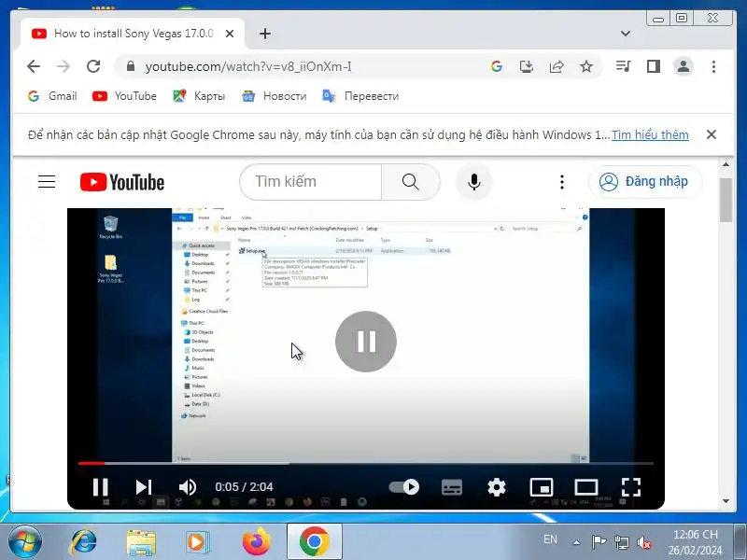Mute the video volume speaker
The height and width of the screenshot is (560, 747).
(188, 487)
